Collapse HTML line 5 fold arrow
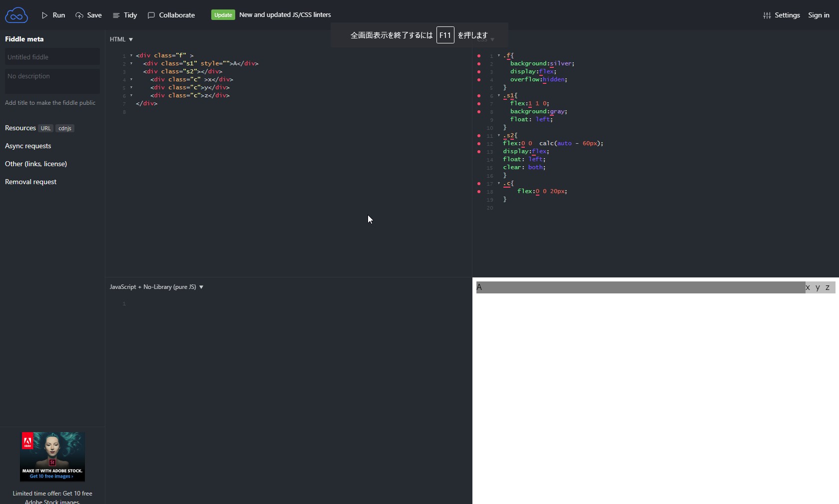Viewport: 839px width, 504px height. tap(131, 87)
